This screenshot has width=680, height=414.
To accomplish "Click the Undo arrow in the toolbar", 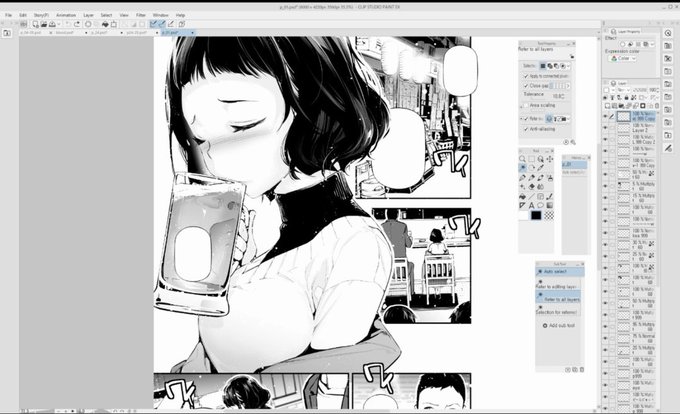I will (68, 24).
